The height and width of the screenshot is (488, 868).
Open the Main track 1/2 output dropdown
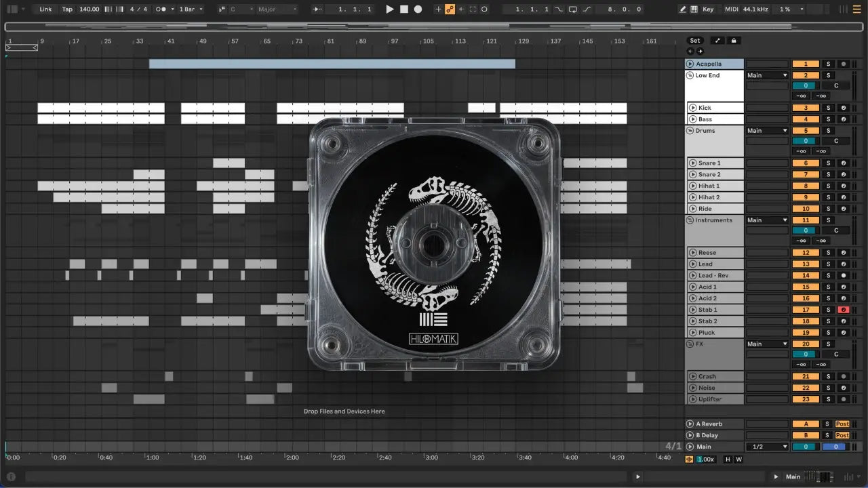click(767, 447)
